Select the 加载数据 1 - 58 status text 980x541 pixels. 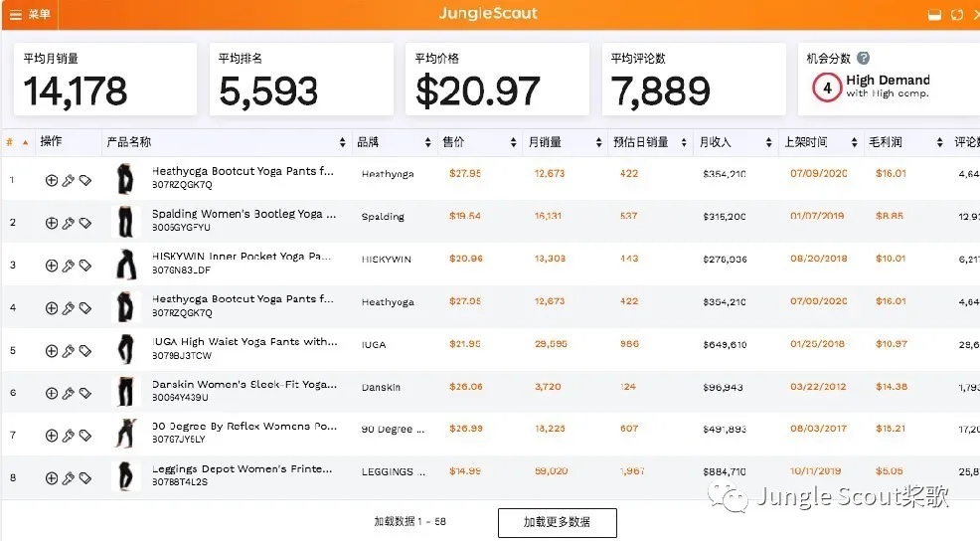[x=410, y=522]
